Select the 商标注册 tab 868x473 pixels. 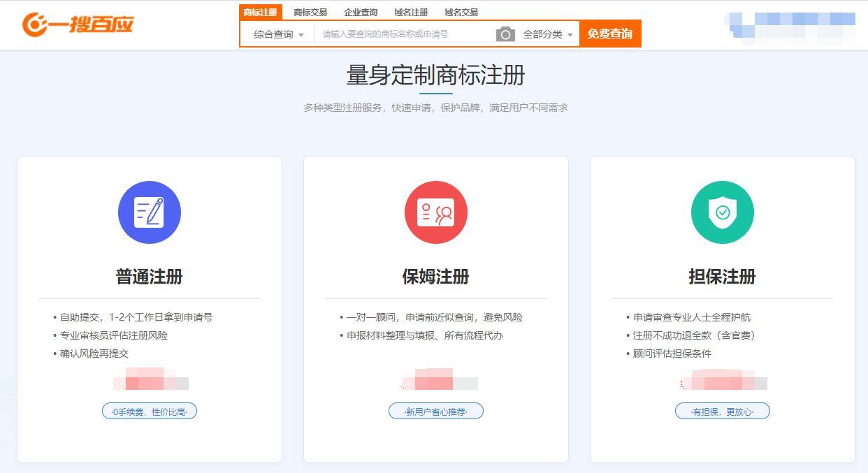click(x=261, y=12)
